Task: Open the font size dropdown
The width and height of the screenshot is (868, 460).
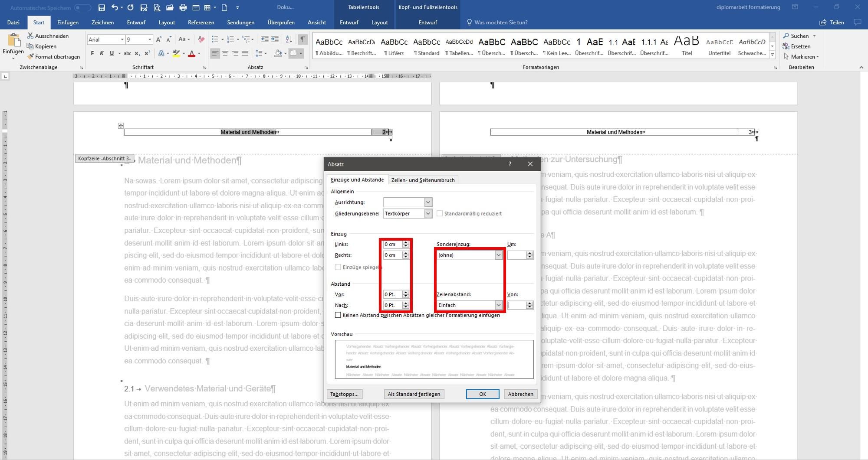Action: (x=150, y=39)
